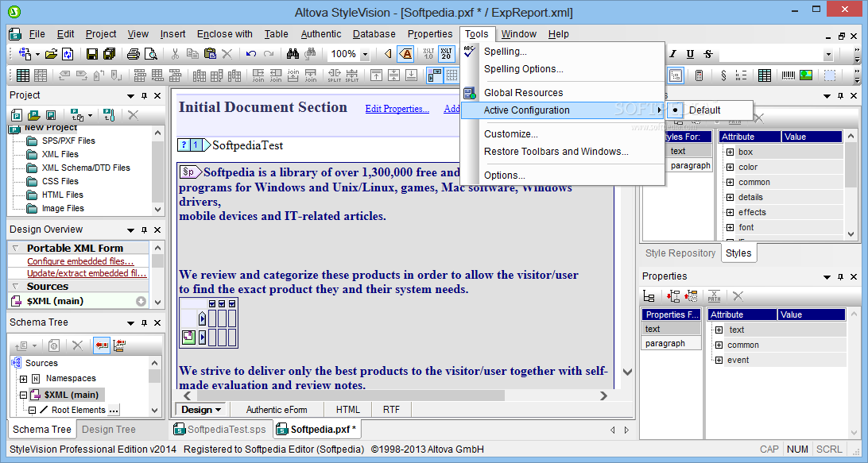
Task: Click the font combo box dropdown arrow
Action: pyautogui.click(x=828, y=54)
